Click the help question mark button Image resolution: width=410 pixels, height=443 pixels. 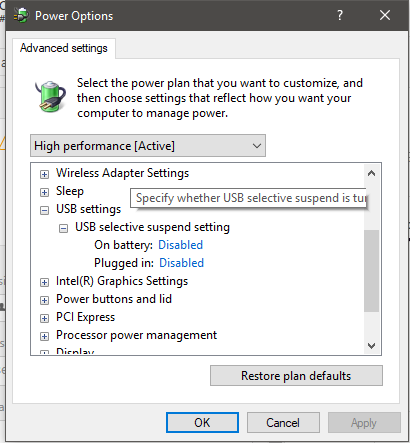(340, 15)
